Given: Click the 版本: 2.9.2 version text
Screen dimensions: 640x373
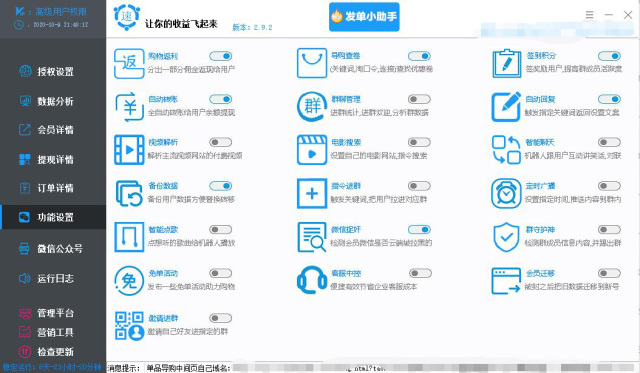Looking at the screenshot, I should click(x=252, y=27).
